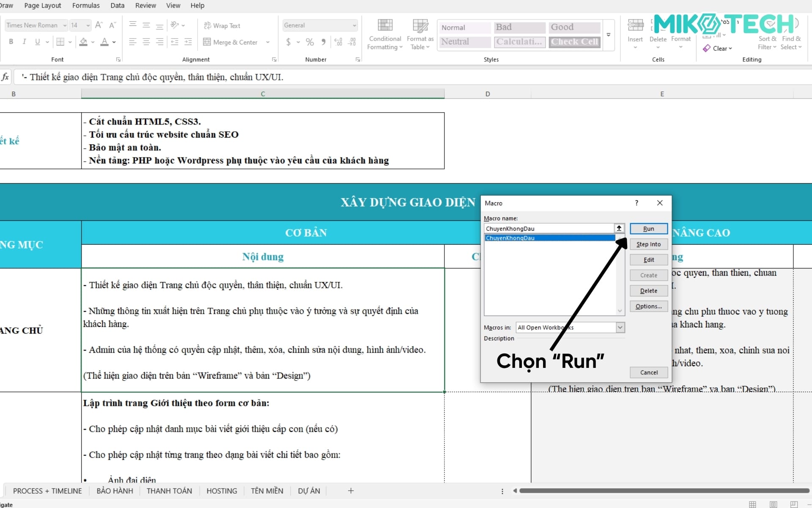Expand the Merge & Center dropdown arrow
This screenshot has height=508, width=812.
(268, 42)
